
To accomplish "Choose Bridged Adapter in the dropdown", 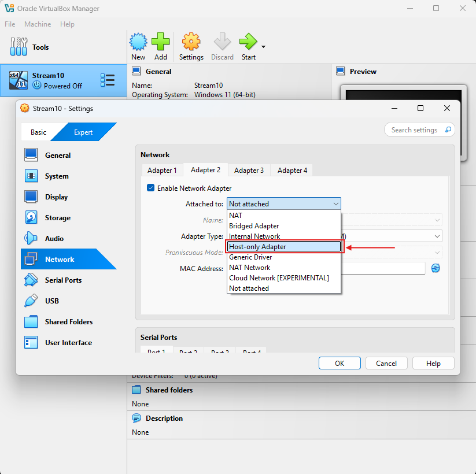I will (254, 226).
